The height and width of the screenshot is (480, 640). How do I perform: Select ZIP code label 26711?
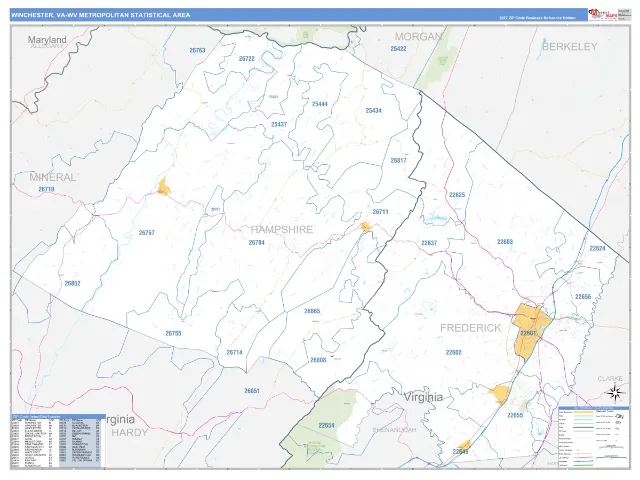pos(380,212)
